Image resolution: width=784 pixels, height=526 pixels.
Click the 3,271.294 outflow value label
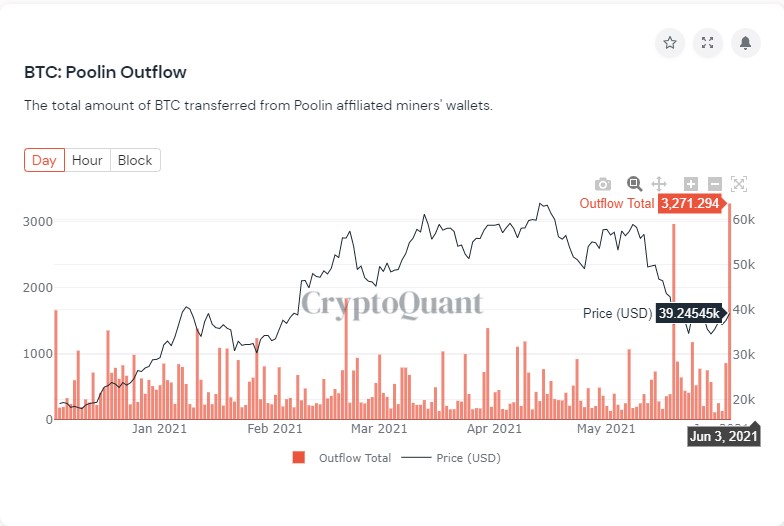[691, 203]
